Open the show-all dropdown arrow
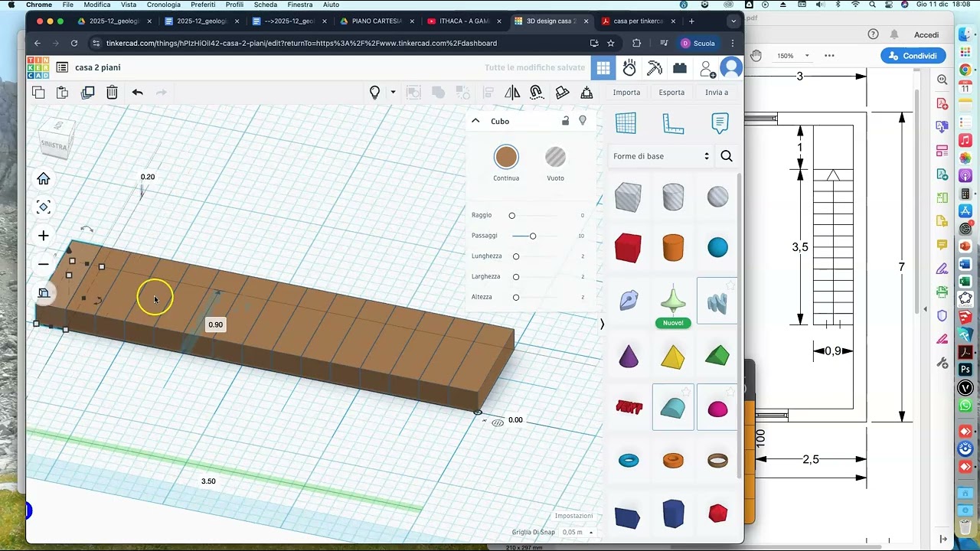Image resolution: width=980 pixels, height=551 pixels. (x=393, y=93)
